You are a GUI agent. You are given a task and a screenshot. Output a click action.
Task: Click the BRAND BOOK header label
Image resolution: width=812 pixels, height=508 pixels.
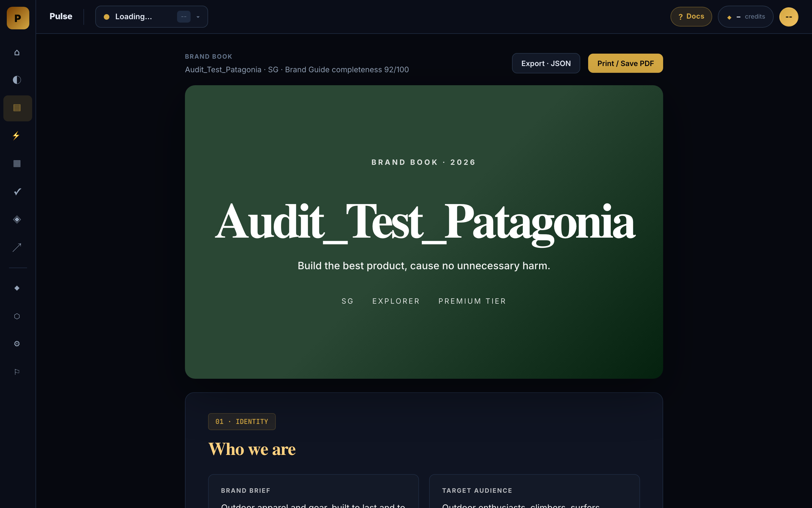208,56
